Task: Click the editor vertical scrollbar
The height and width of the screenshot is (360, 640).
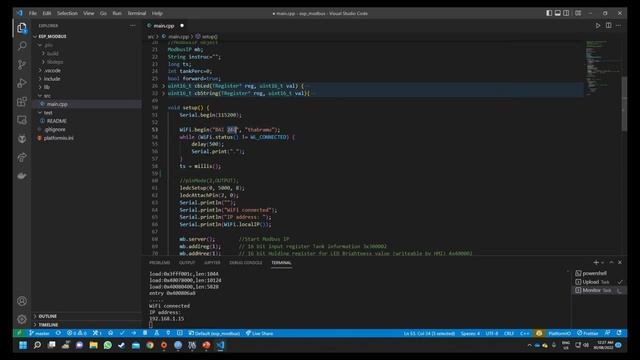Action: (624, 104)
